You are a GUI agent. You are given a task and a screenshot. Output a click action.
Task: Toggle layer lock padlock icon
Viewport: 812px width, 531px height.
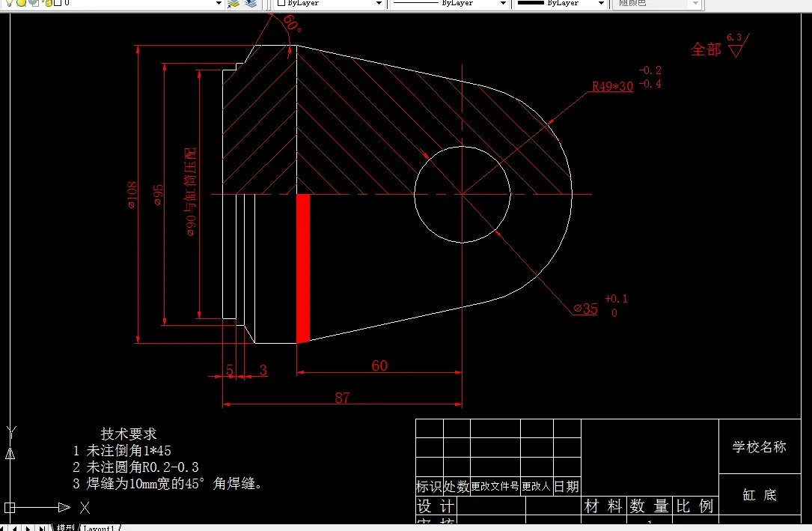(x=47, y=2)
